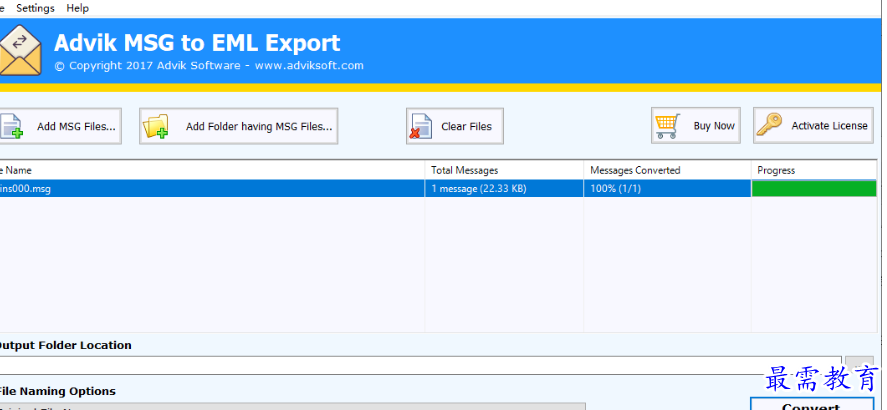The height and width of the screenshot is (410, 887).
Task: Click the Buy Now button
Action: pyautogui.click(x=696, y=126)
